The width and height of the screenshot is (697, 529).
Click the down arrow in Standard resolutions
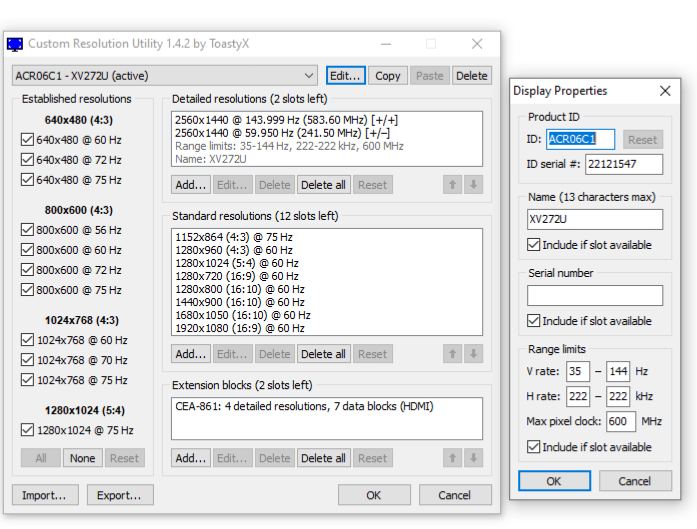pos(473,354)
